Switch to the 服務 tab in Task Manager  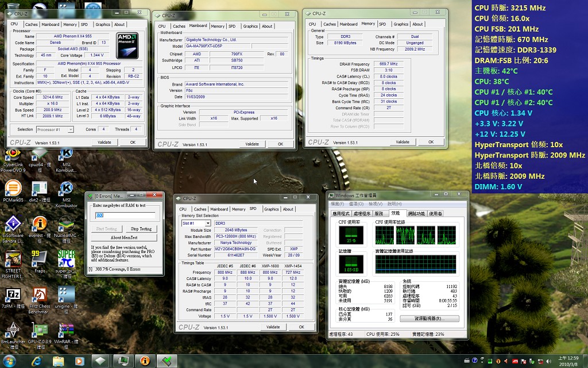click(x=379, y=213)
